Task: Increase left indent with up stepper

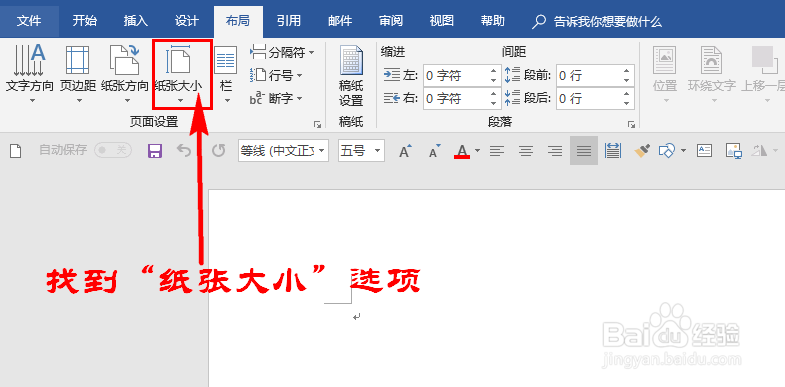Action: [x=494, y=71]
